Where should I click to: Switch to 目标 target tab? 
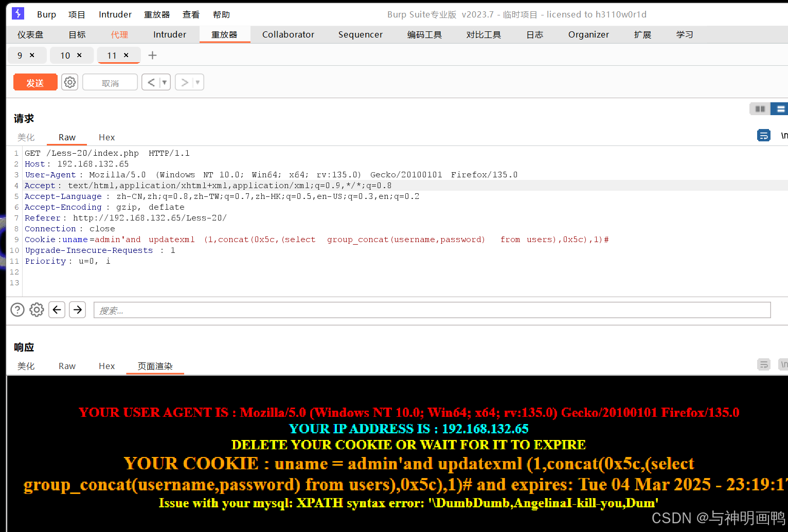click(77, 34)
